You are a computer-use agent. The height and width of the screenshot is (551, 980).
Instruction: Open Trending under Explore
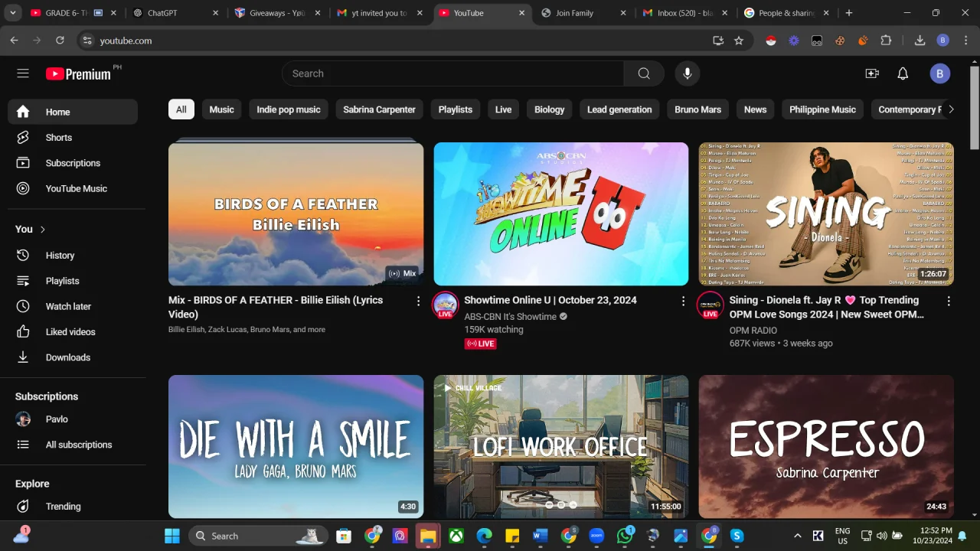point(73,507)
